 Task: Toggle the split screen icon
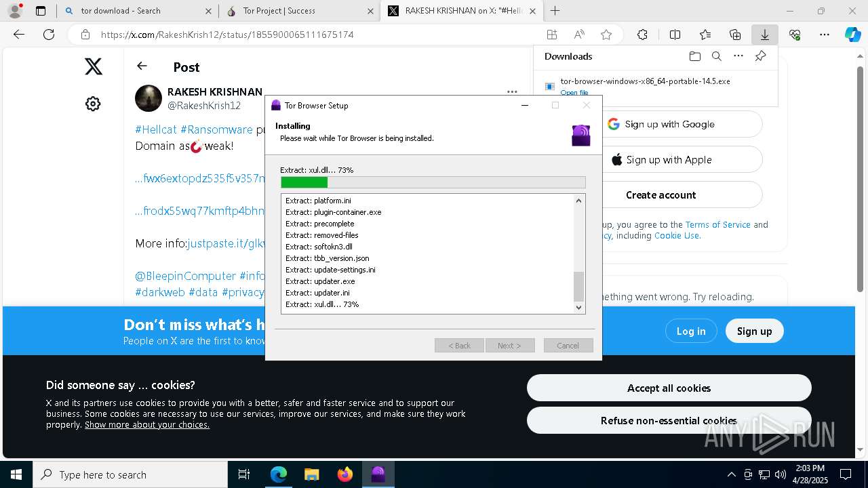click(675, 35)
